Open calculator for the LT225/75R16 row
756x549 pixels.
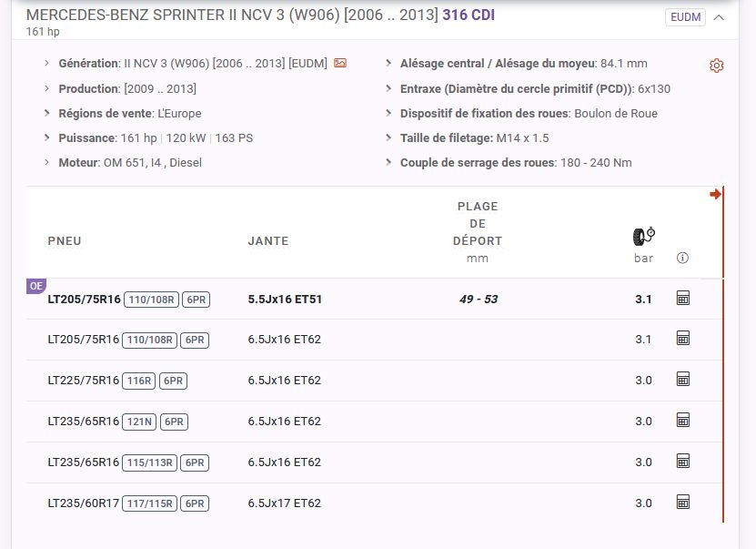(x=683, y=380)
